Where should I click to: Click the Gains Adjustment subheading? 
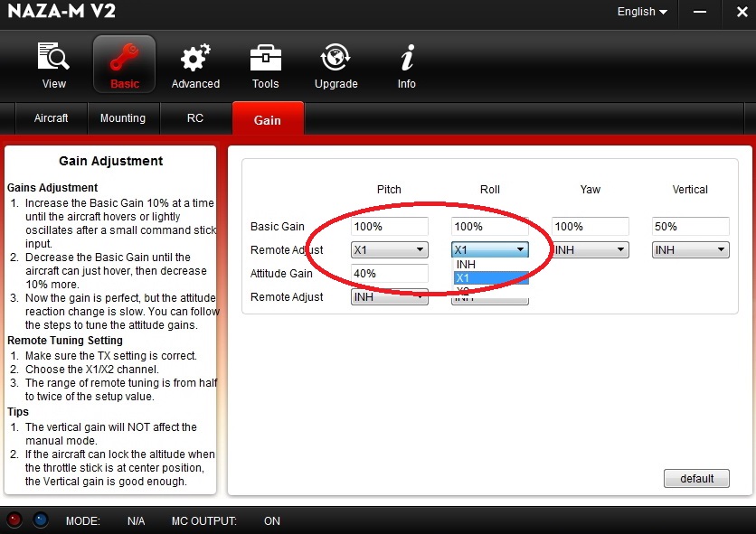click(52, 187)
